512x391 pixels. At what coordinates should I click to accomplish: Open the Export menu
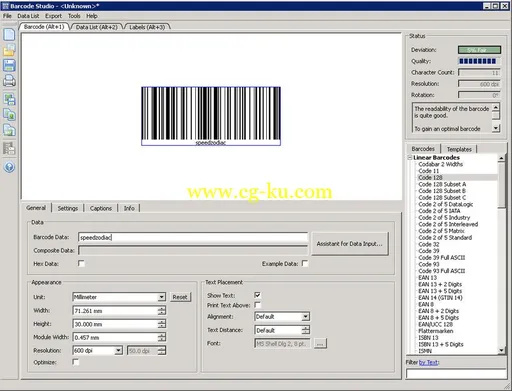click(x=53, y=16)
